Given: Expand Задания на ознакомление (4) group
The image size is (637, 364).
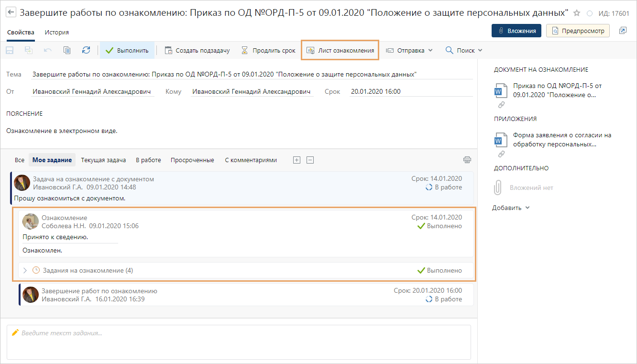Looking at the screenshot, I should [x=25, y=270].
